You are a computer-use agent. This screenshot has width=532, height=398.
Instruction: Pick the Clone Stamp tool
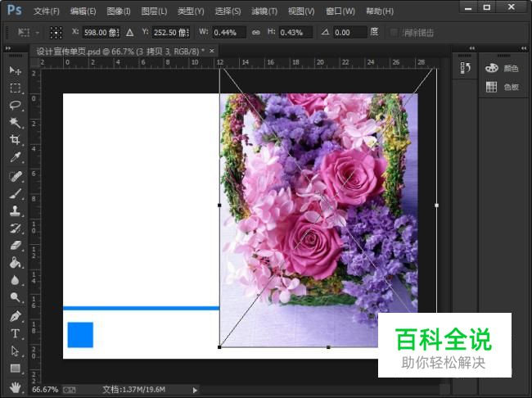15,210
